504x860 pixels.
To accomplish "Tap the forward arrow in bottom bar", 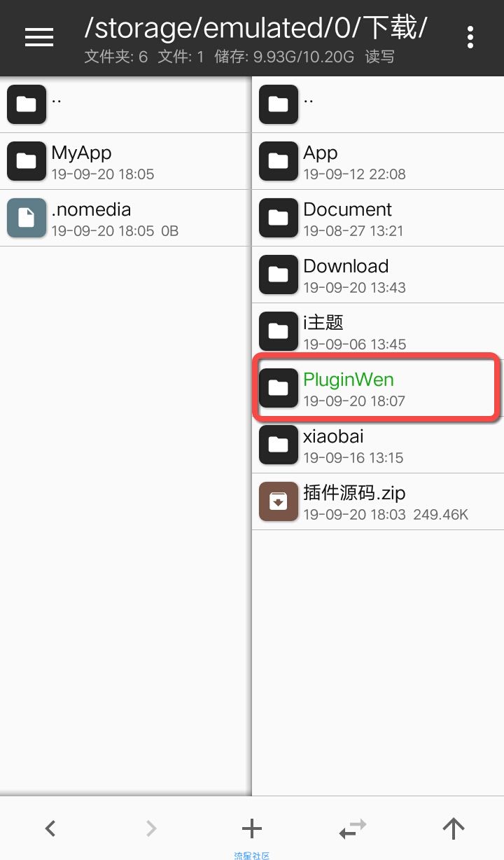I will (151, 829).
